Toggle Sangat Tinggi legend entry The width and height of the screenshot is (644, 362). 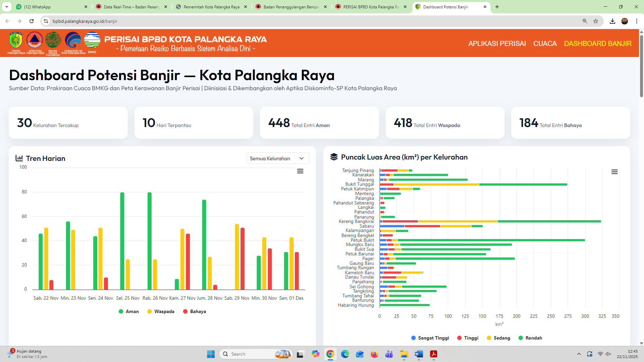(430, 338)
